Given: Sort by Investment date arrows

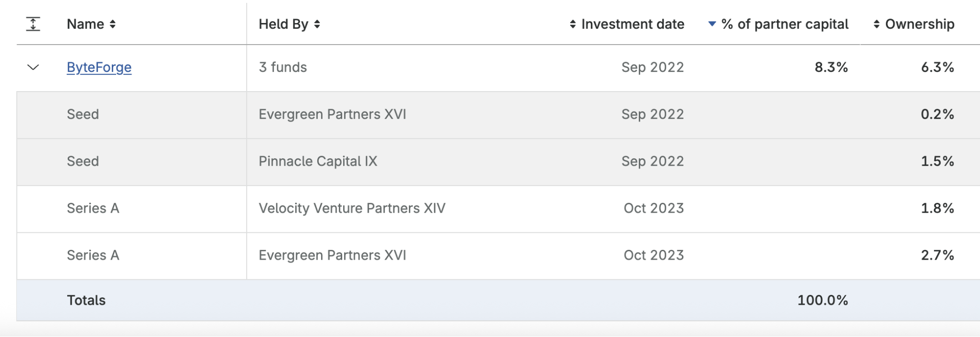Looking at the screenshot, I should coord(573,24).
